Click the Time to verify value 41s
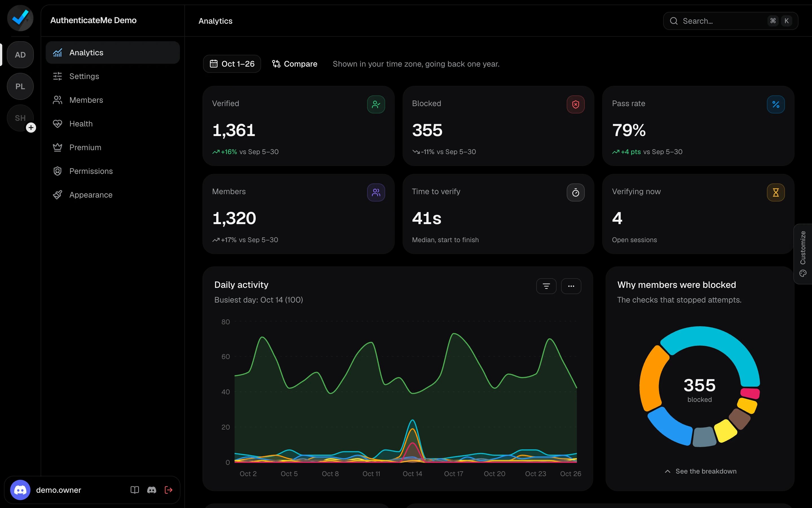Screen dimensions: 812x508 [x=427, y=218]
